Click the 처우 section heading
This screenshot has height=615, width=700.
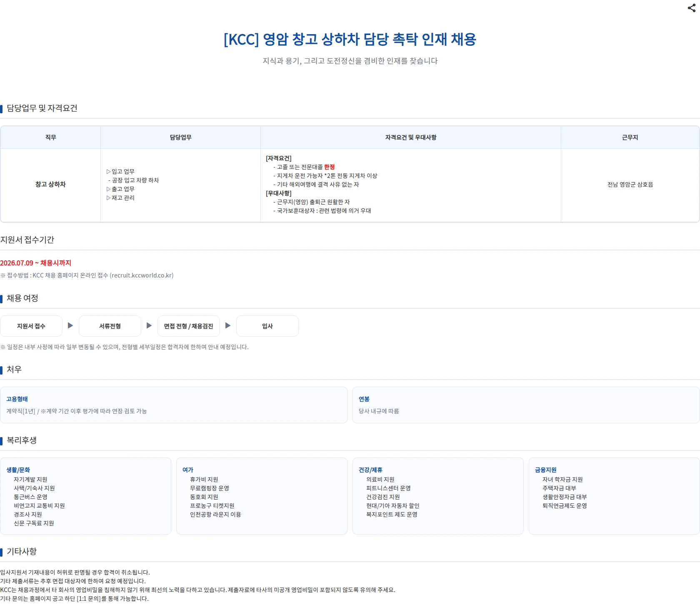(x=14, y=370)
